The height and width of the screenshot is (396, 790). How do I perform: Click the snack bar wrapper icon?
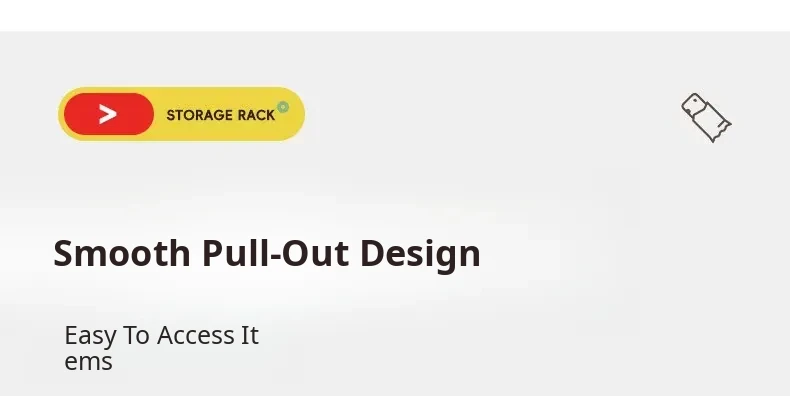click(706, 117)
